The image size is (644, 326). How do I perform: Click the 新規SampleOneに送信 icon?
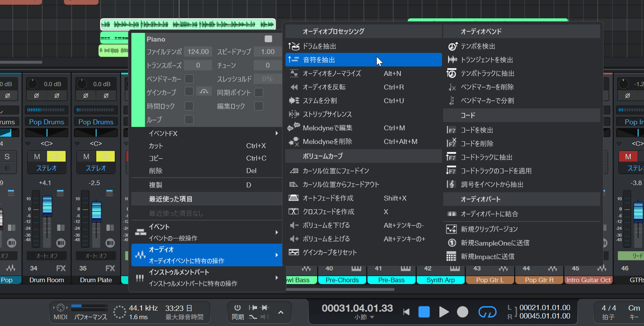pyautogui.click(x=451, y=243)
